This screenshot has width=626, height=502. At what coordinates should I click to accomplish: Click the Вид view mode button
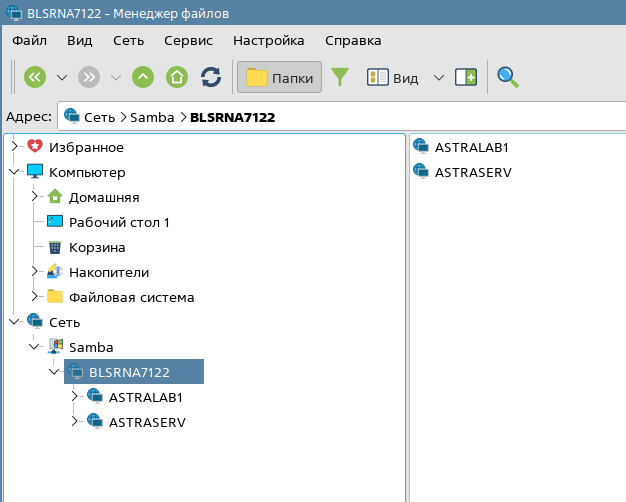tap(392, 77)
